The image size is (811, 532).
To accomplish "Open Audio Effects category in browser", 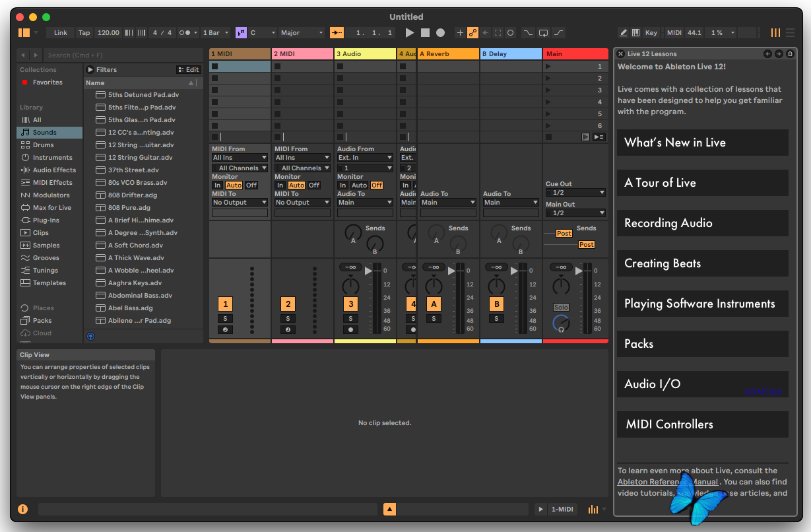I will pyautogui.click(x=54, y=170).
